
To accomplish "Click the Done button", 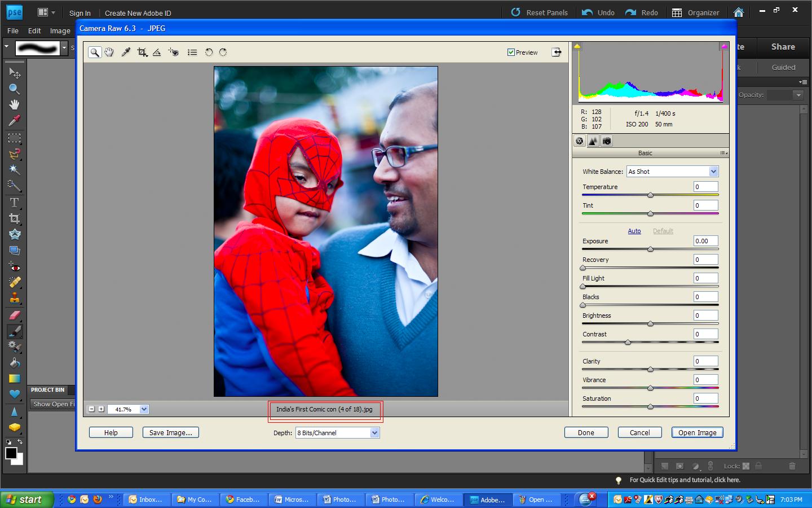I will click(x=586, y=433).
